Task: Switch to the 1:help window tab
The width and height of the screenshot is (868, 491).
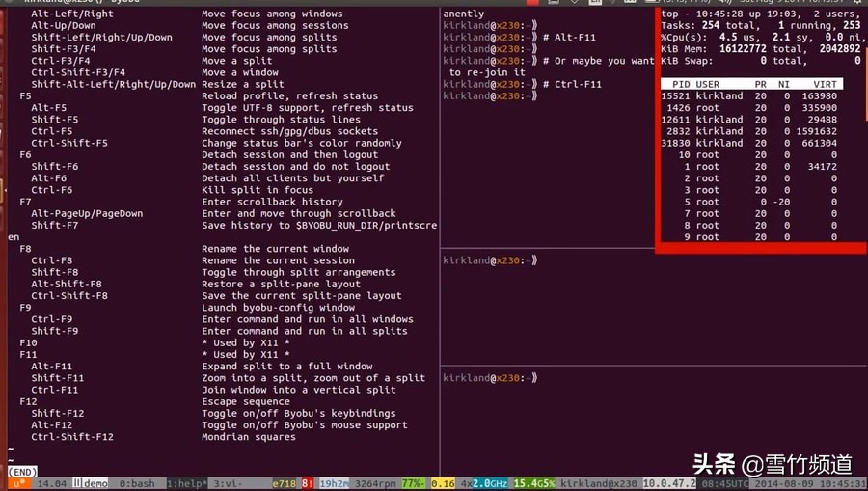Action: pyautogui.click(x=185, y=484)
